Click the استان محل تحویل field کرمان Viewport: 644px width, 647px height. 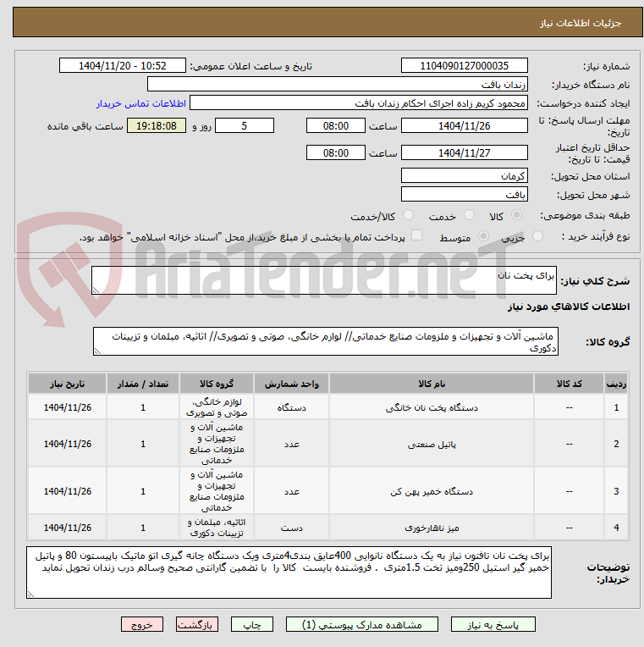pos(465,176)
